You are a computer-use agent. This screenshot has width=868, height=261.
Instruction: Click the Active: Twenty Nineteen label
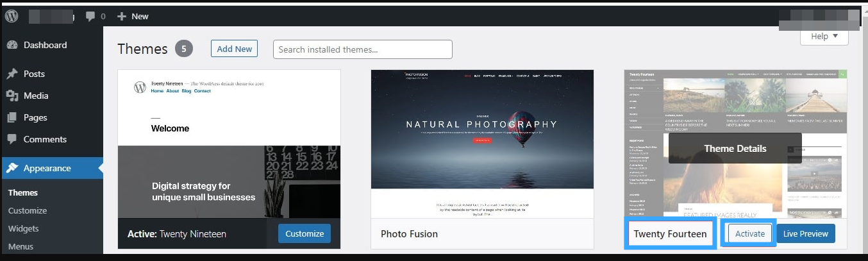coord(177,234)
